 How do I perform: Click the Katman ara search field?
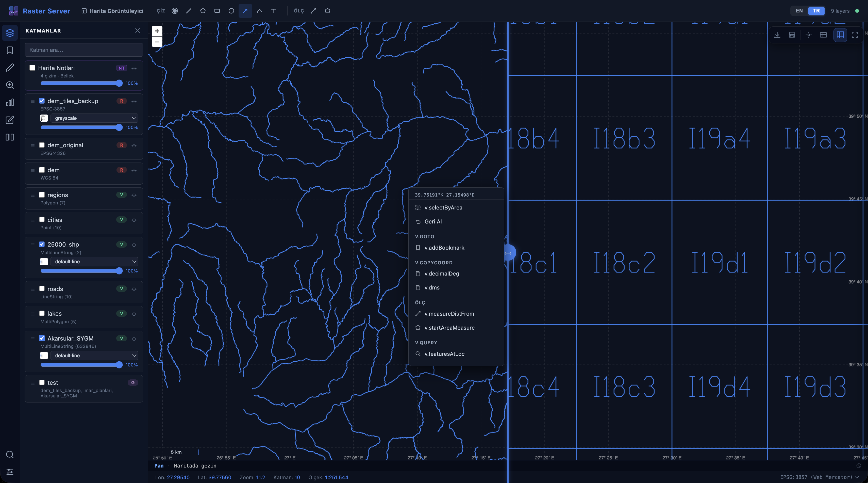coord(84,50)
